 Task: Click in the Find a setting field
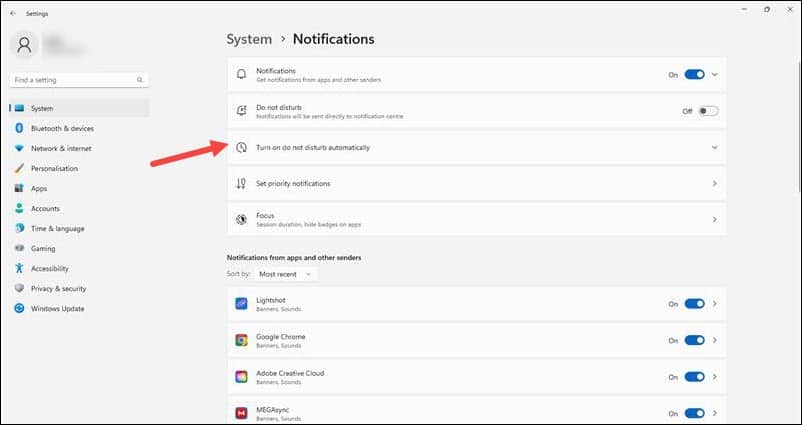tap(79, 80)
